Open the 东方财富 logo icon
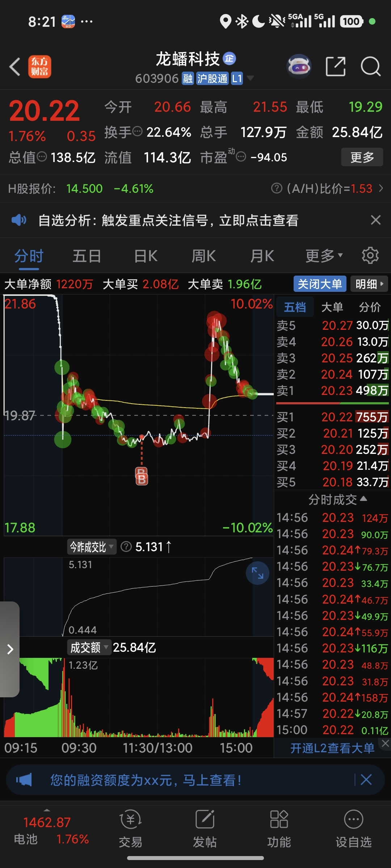This screenshot has height=868, width=391. coord(40,67)
